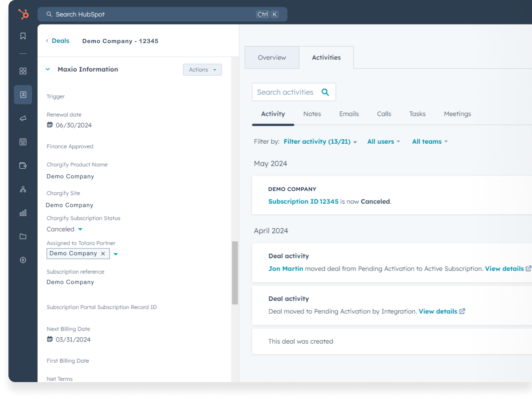Select the Activities tab
This screenshot has height=399, width=532.
(x=326, y=57)
